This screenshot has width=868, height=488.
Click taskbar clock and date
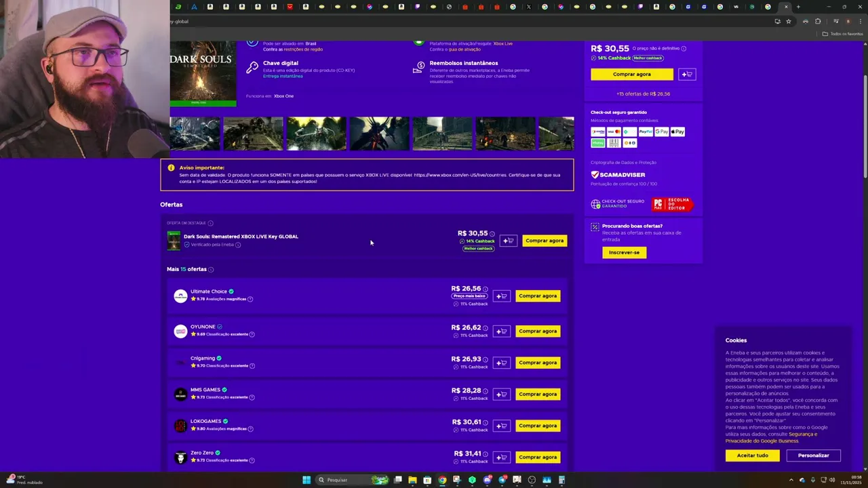pyautogui.click(x=851, y=480)
